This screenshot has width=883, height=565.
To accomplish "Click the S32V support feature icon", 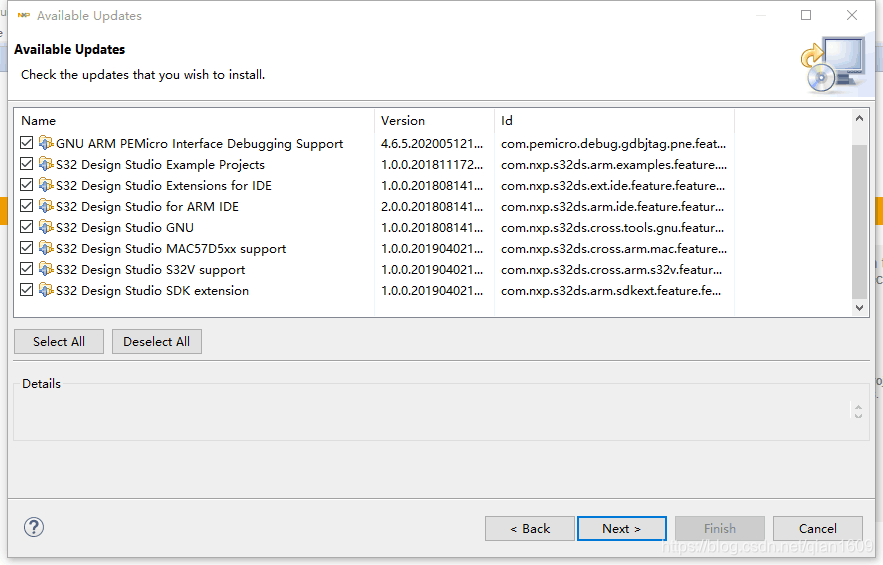I will [x=46, y=270].
